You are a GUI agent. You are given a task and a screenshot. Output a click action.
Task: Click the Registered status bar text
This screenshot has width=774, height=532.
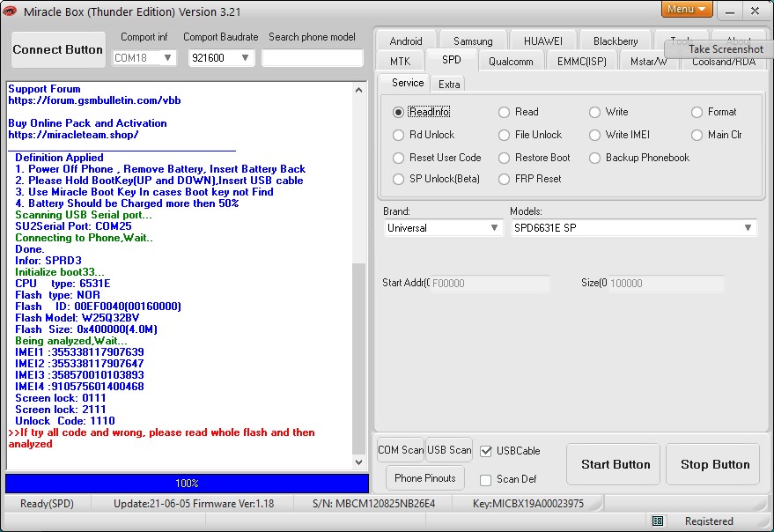(x=709, y=521)
